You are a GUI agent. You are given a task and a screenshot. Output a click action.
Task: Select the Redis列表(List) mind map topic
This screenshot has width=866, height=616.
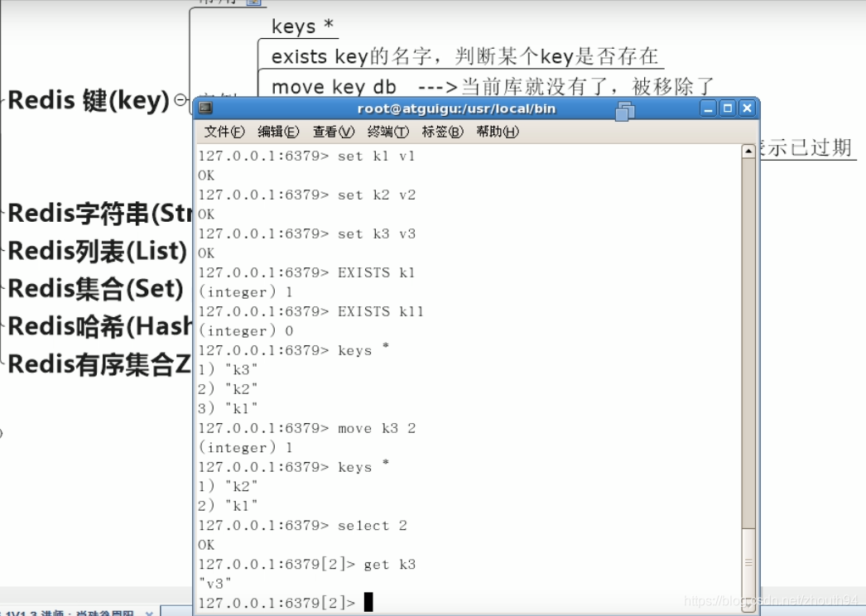tap(97, 251)
